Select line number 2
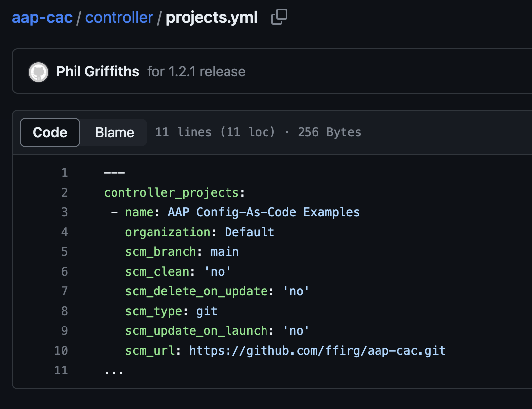 click(65, 193)
